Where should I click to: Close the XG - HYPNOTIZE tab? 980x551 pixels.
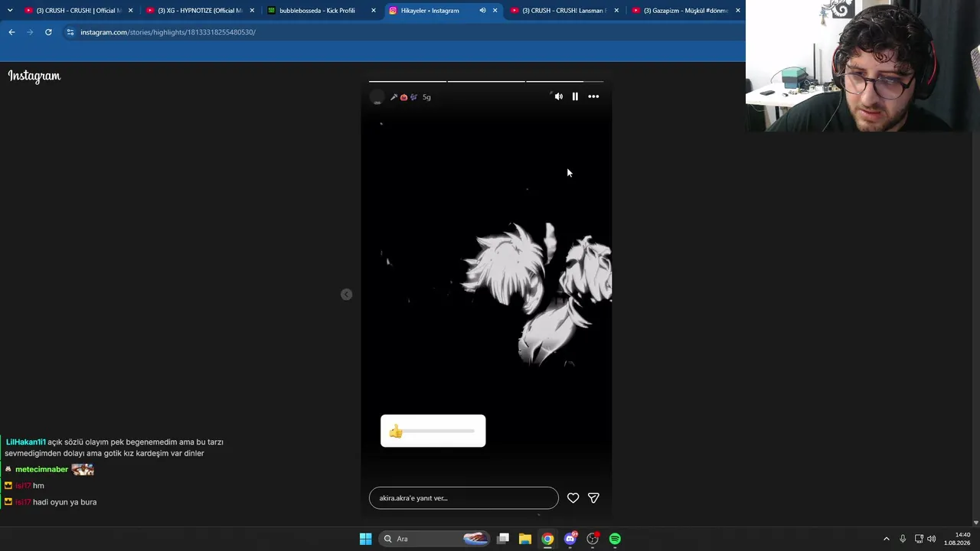[252, 11]
